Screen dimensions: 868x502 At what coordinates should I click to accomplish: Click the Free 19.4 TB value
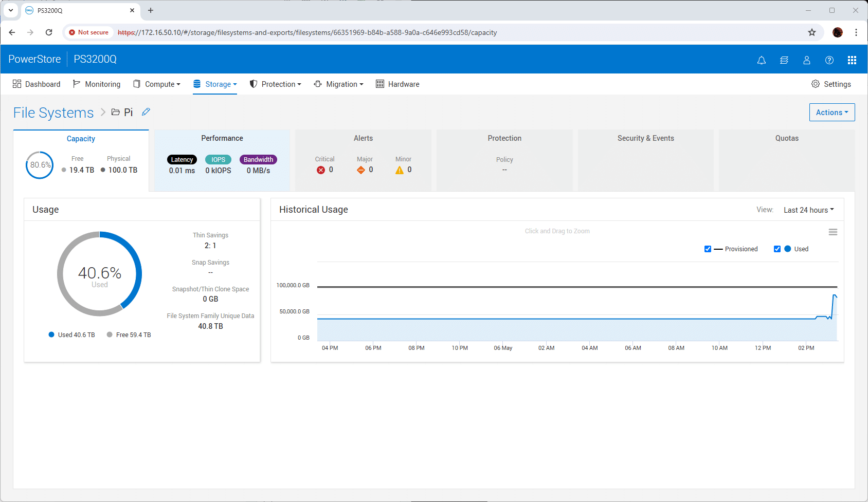pyautogui.click(x=82, y=170)
